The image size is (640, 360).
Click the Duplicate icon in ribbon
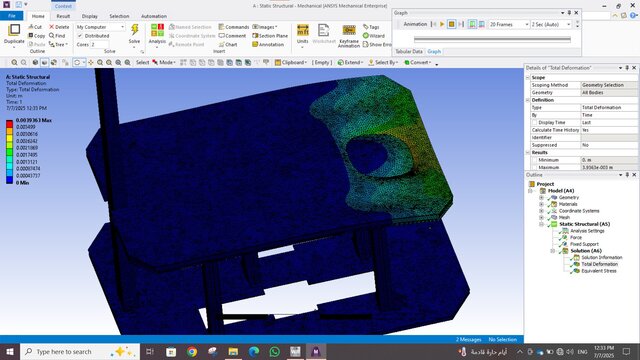(x=14, y=30)
